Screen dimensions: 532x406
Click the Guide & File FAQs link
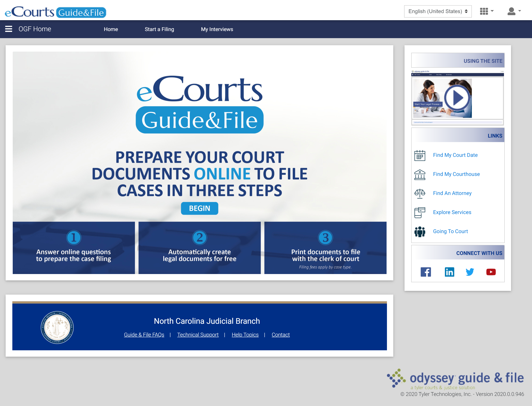click(x=144, y=335)
